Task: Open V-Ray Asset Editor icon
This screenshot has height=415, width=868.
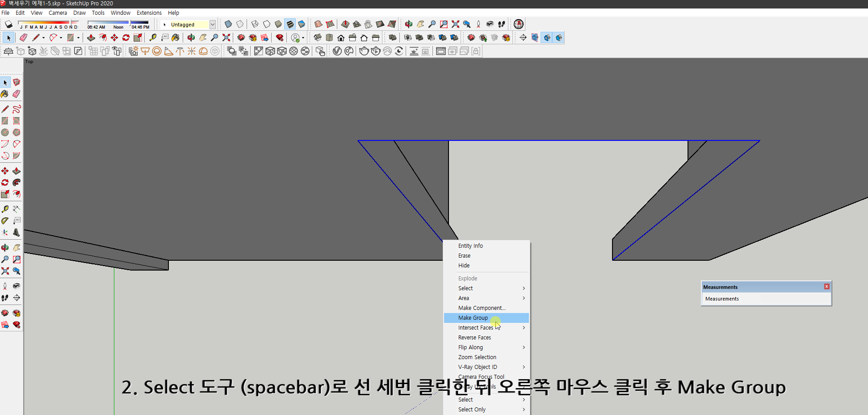Action: pos(337,51)
